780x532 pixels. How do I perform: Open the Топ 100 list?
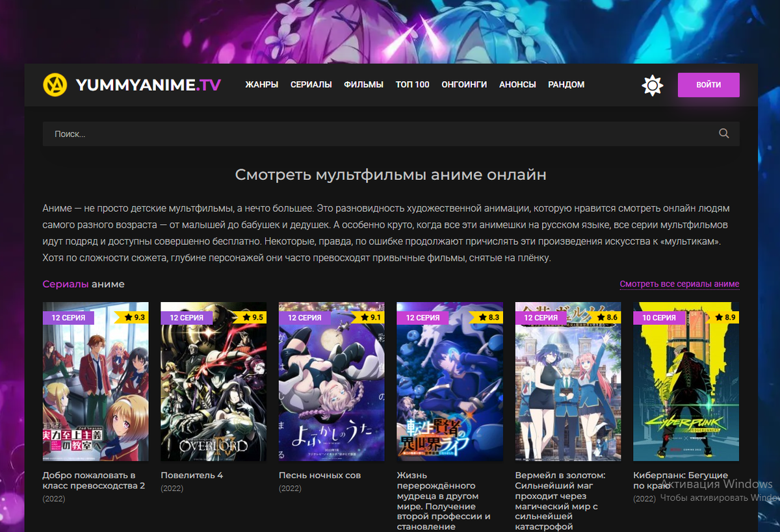(x=413, y=84)
